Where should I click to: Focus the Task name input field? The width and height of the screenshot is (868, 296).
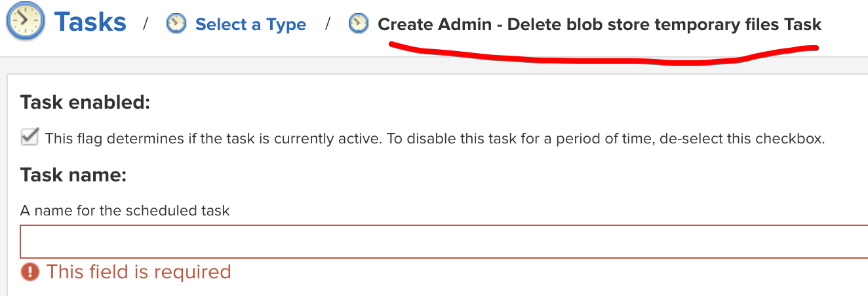click(444, 242)
